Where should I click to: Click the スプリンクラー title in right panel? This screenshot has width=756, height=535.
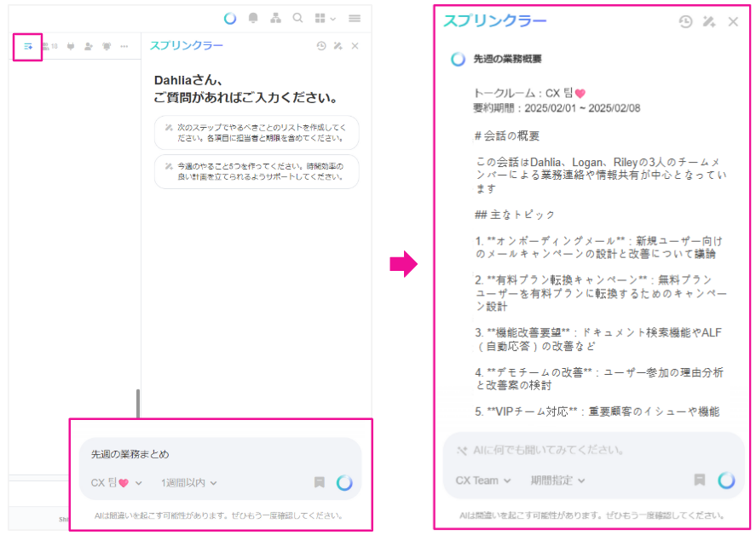pyautogui.click(x=494, y=21)
